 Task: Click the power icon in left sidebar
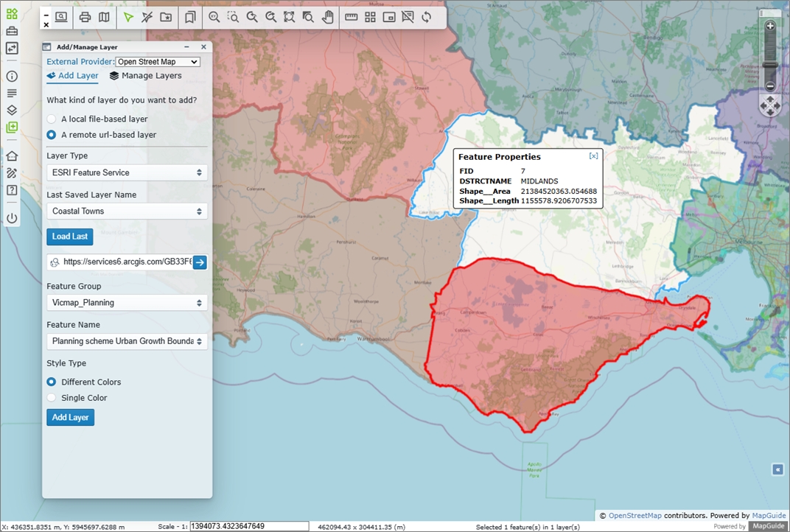point(12,218)
